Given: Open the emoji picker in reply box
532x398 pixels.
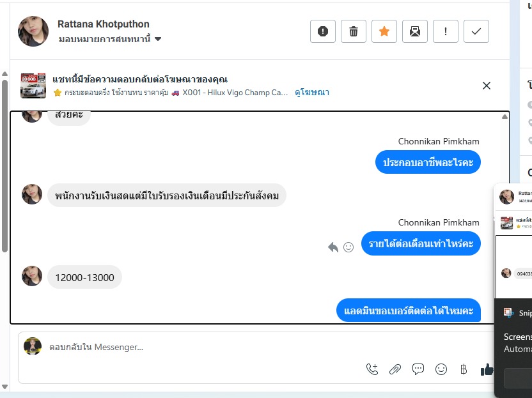Looking at the screenshot, I should [x=441, y=369].
